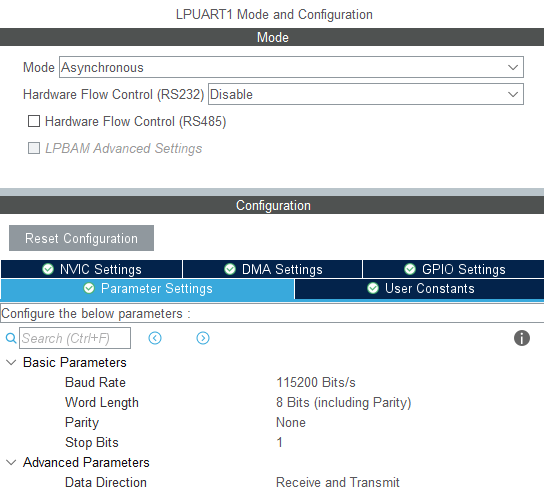Open the parameter info icon
The width and height of the screenshot is (544, 494).
point(521,338)
